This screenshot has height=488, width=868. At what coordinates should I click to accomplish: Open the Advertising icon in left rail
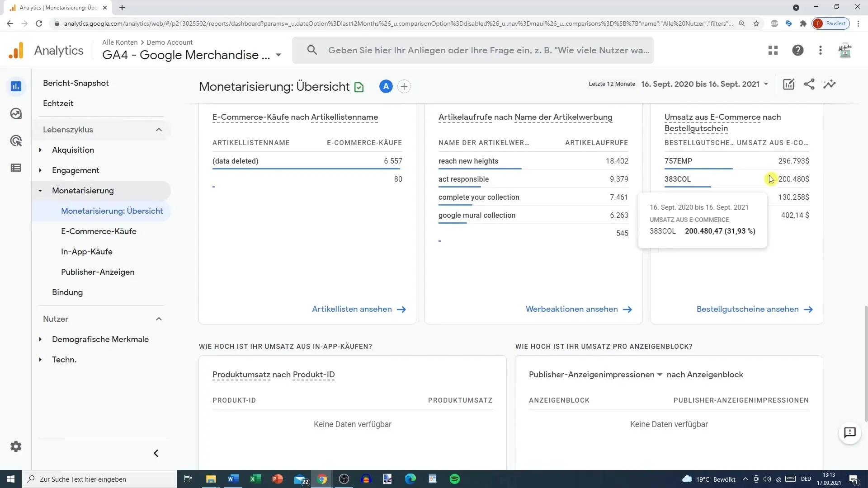point(16,141)
